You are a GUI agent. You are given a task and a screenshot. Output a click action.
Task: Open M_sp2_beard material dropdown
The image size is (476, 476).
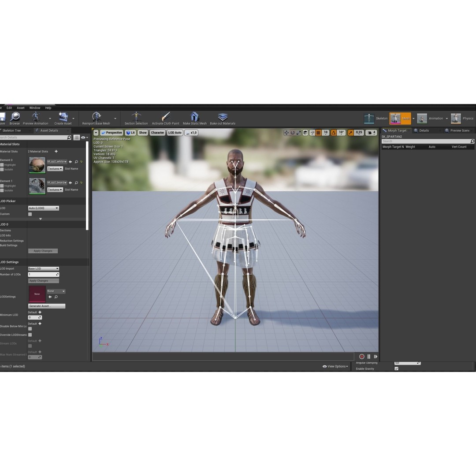(57, 183)
